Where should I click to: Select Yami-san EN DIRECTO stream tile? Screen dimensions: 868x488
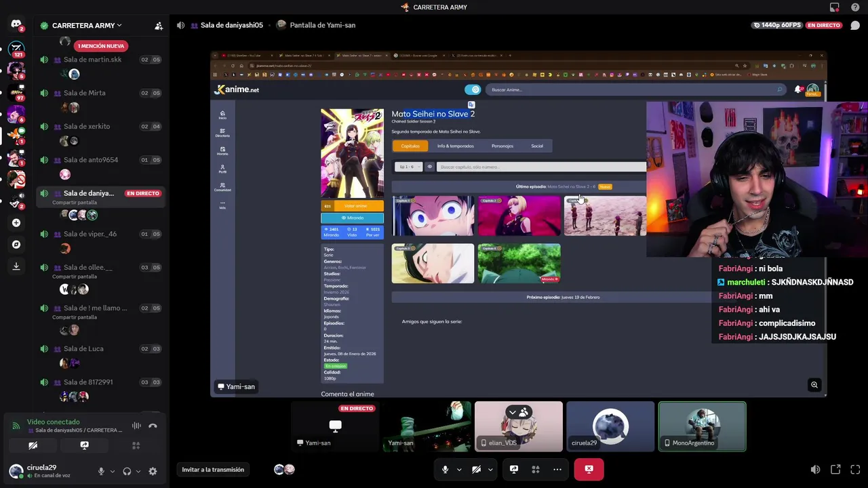point(335,426)
